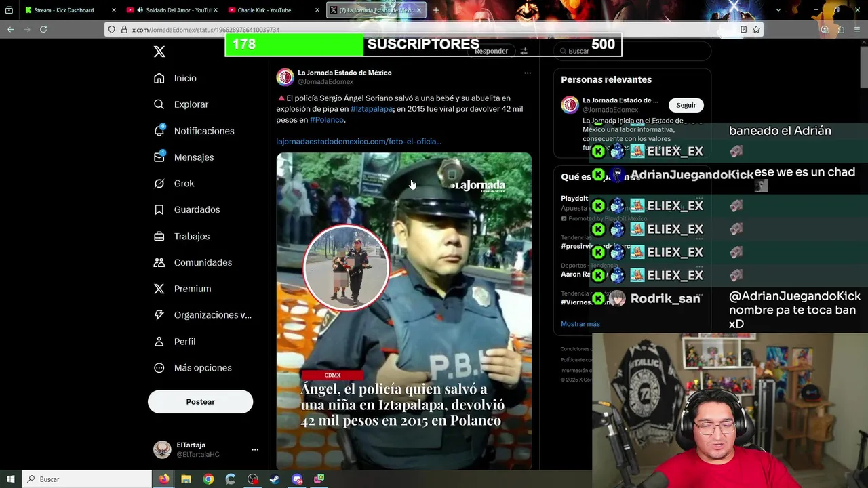Switch to the Stream - Kick Dashboard tab

click(x=64, y=10)
